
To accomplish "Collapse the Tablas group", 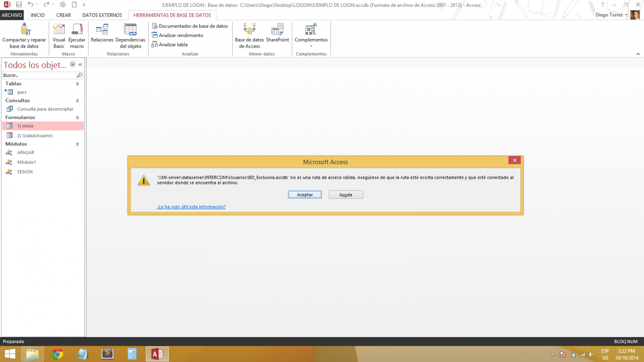I will coord(77,84).
